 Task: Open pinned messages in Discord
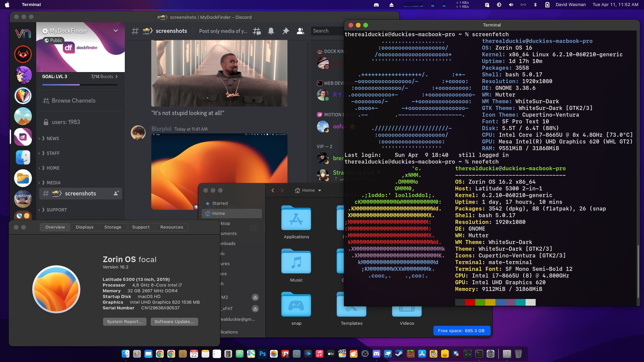pos(286,31)
